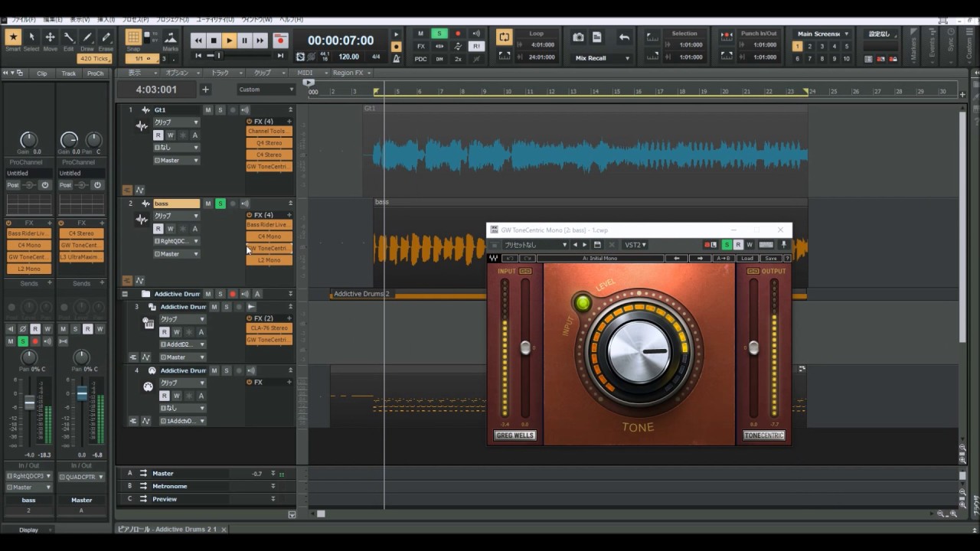980x551 pixels.
Task: Click the Mix Recall undo arrow
Action: (x=624, y=37)
